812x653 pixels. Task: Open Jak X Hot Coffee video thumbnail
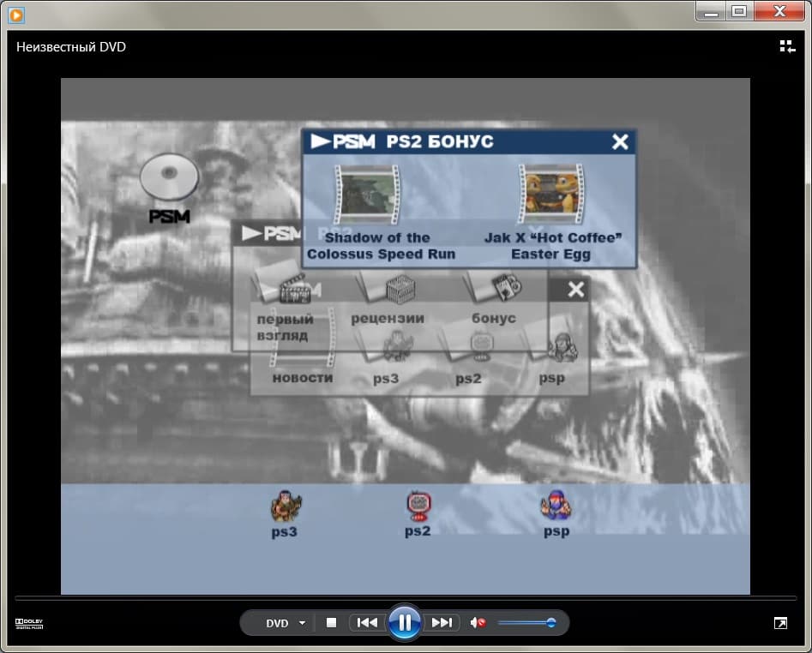coord(551,195)
